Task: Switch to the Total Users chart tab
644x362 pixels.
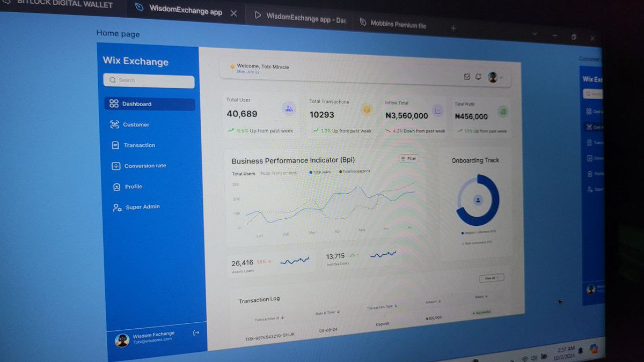Action: 244,174
